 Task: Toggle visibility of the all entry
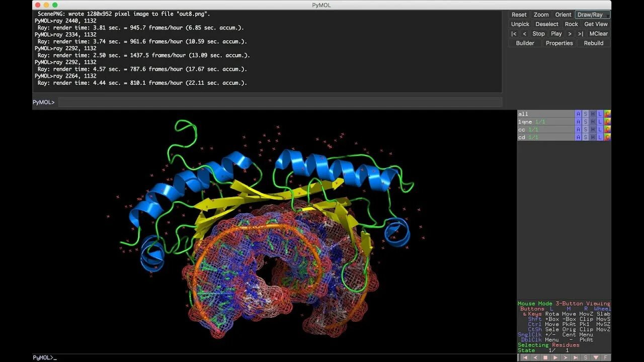pos(546,114)
